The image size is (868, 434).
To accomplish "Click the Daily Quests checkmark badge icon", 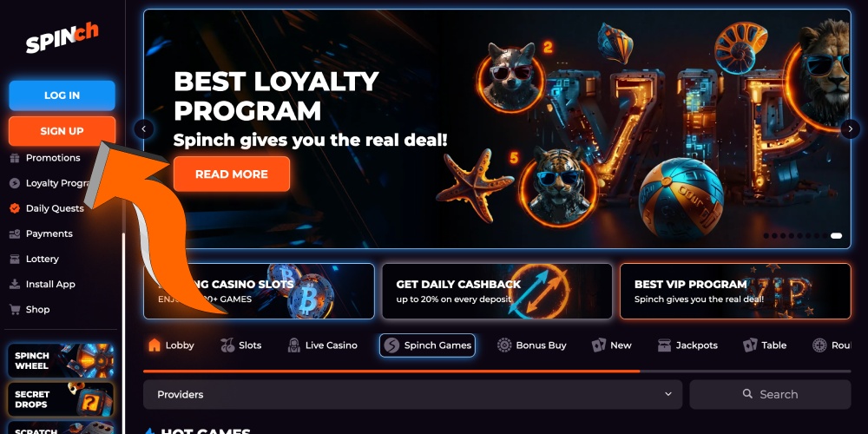I will pyautogui.click(x=15, y=208).
